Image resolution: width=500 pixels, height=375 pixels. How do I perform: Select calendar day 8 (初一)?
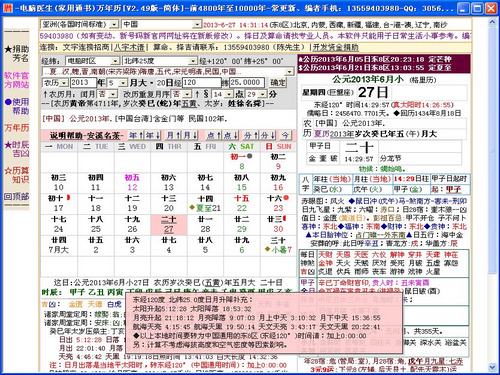pyautogui.click(x=242, y=162)
